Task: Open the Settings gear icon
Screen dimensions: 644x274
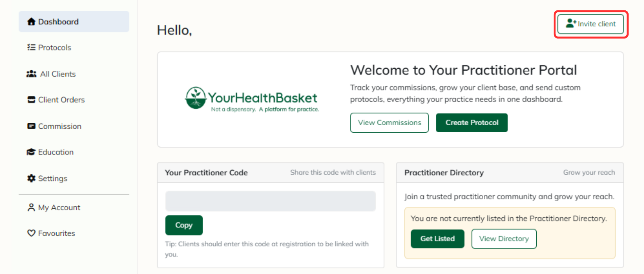Action: (x=31, y=178)
